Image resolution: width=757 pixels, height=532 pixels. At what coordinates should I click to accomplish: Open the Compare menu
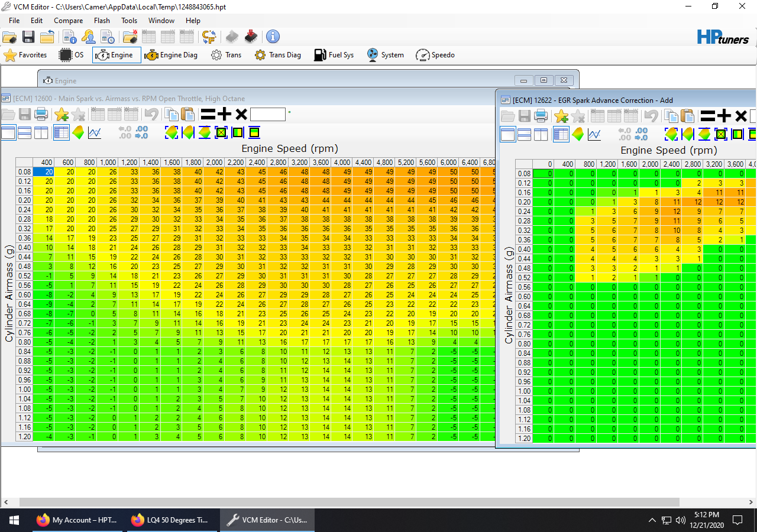coord(68,21)
